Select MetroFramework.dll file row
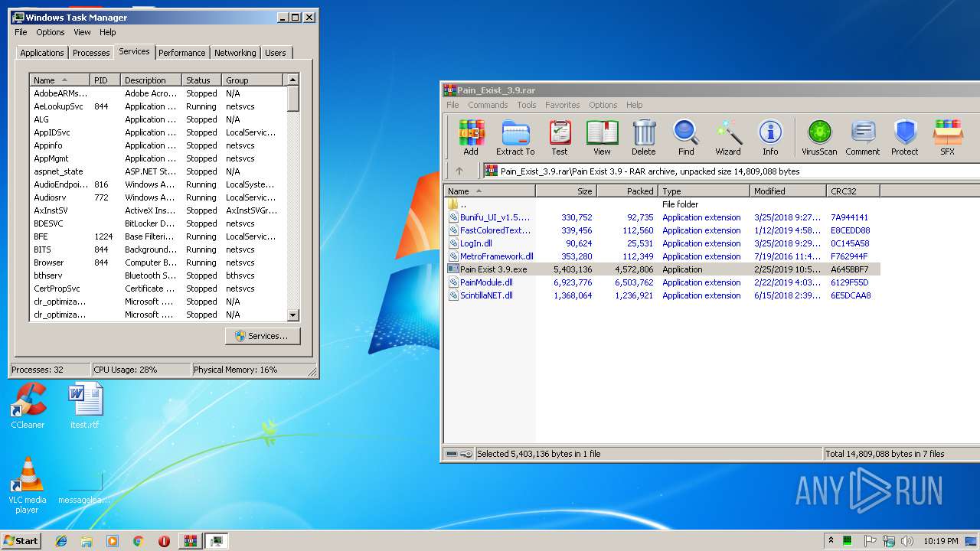 click(x=662, y=256)
